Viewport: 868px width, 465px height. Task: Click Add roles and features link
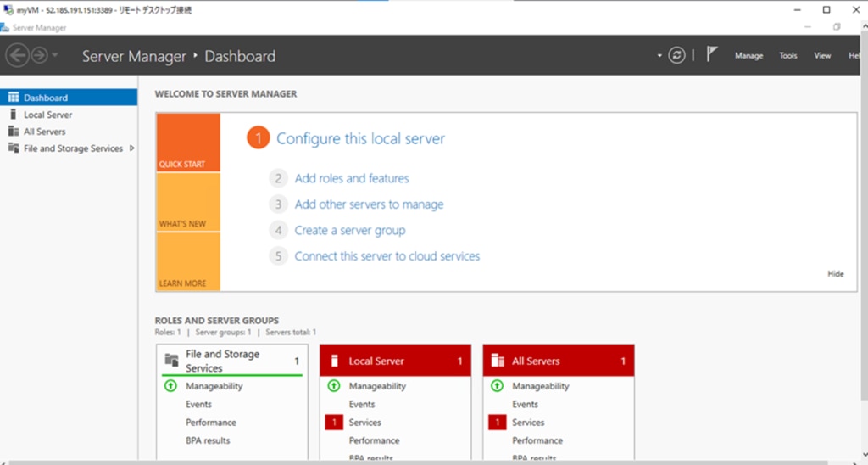[352, 178]
